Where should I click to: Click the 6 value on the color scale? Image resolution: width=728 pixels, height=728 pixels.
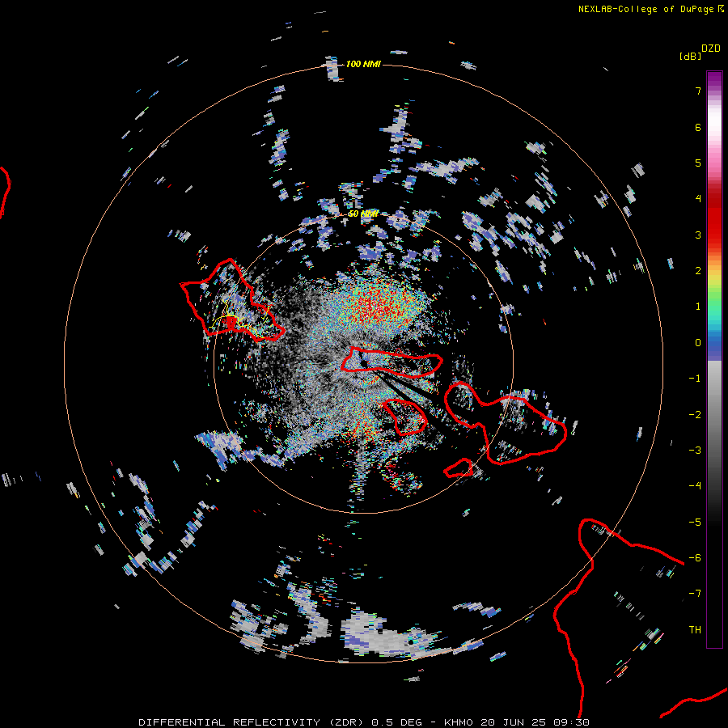[x=698, y=127]
